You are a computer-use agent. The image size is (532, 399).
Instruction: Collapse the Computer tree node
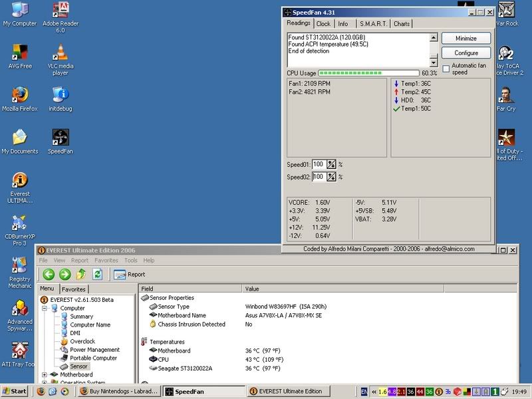pos(45,309)
